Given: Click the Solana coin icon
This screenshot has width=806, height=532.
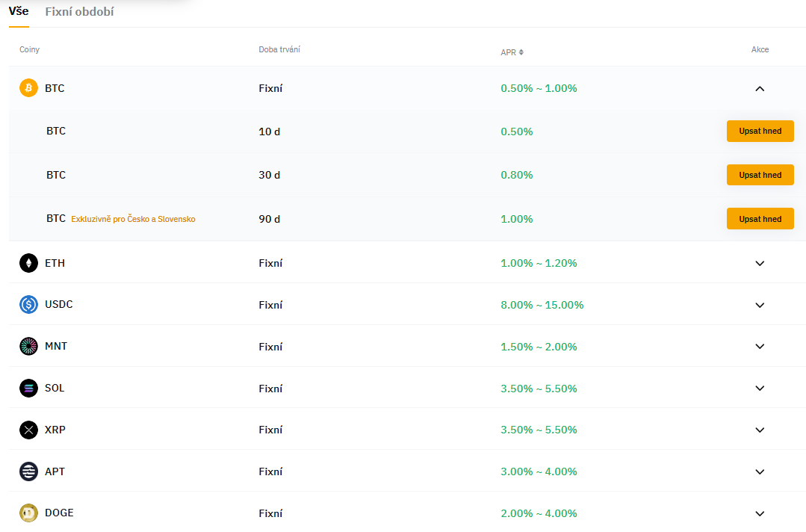Looking at the screenshot, I should click(x=28, y=389).
